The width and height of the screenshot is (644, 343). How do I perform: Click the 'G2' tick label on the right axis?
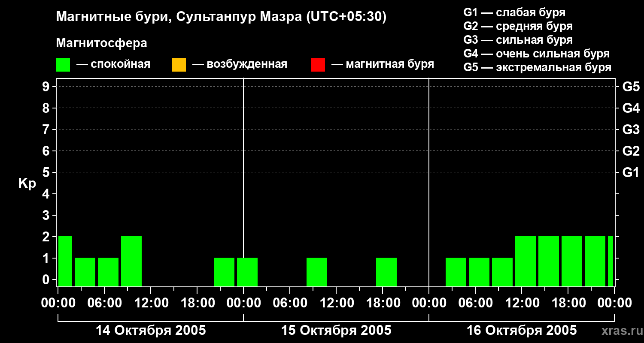tap(631, 151)
